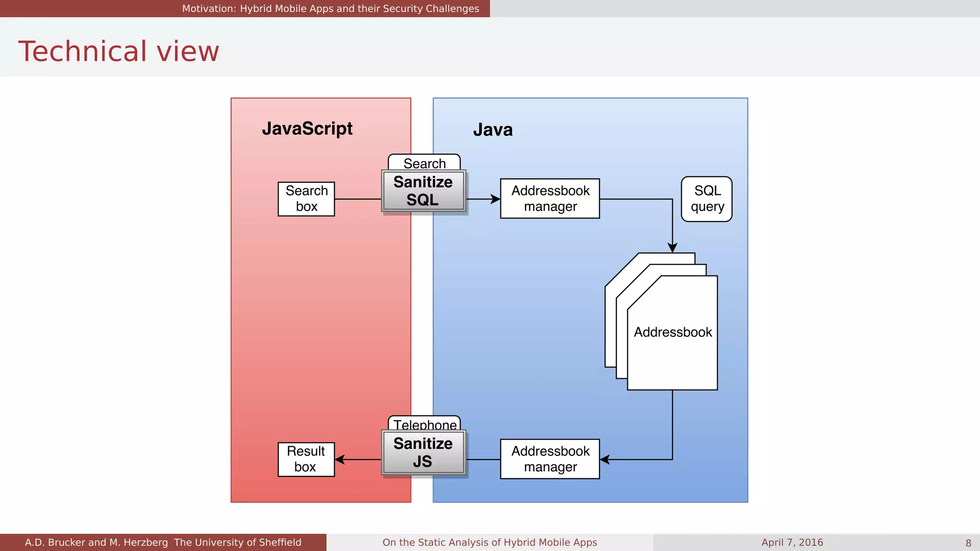Click the April 7, 2016 date footer
Image resolution: width=980 pixels, height=551 pixels.
[x=792, y=542]
